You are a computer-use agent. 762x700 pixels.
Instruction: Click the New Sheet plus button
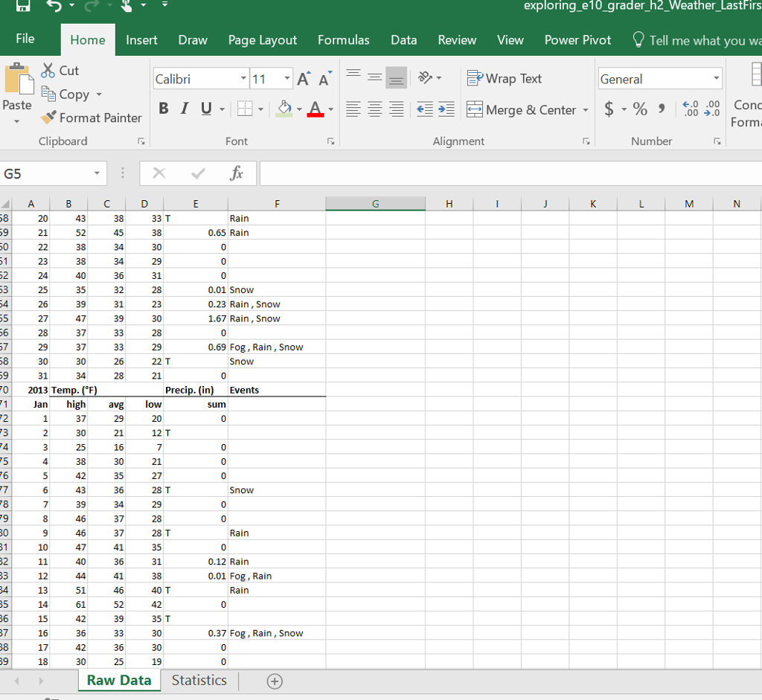[x=274, y=681]
